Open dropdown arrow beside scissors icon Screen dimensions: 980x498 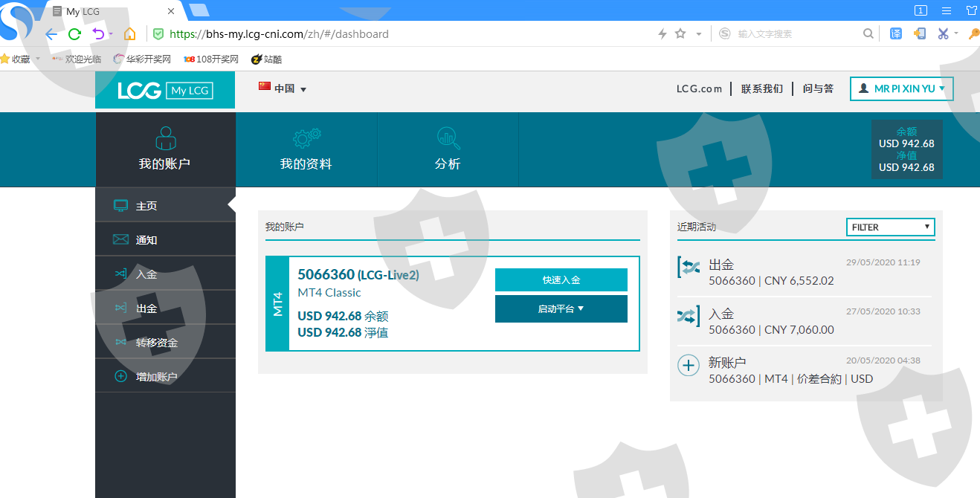(956, 34)
